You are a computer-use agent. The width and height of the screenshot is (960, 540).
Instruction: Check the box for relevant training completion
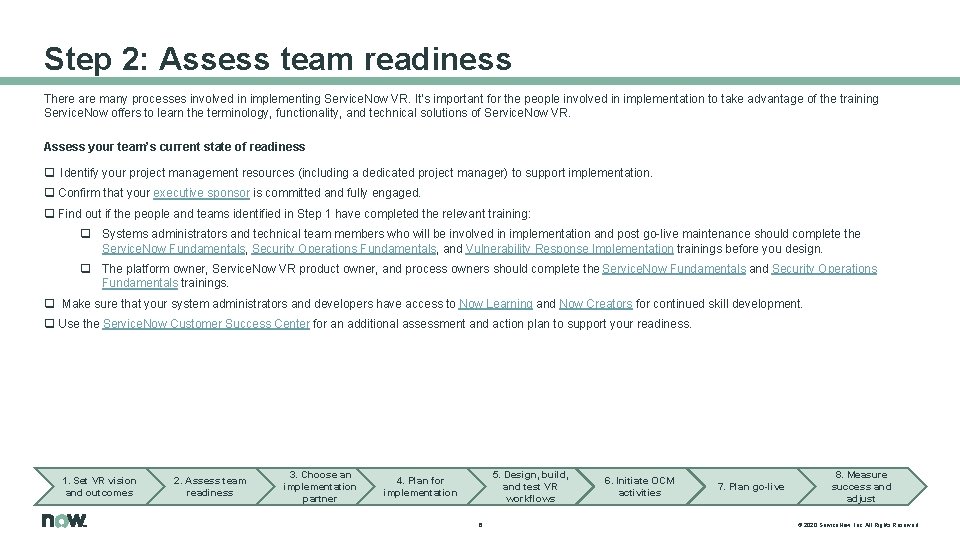point(50,214)
